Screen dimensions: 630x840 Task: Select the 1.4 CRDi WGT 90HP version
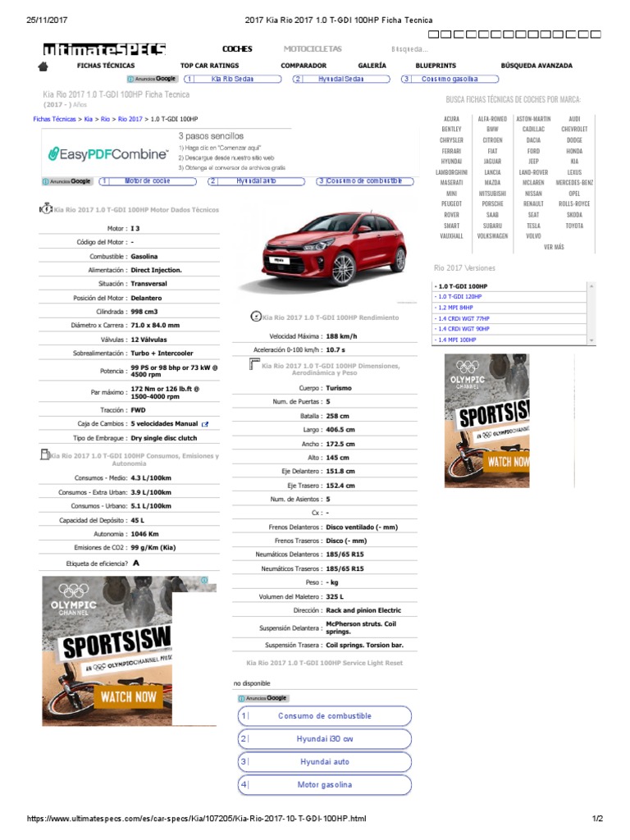[463, 329]
